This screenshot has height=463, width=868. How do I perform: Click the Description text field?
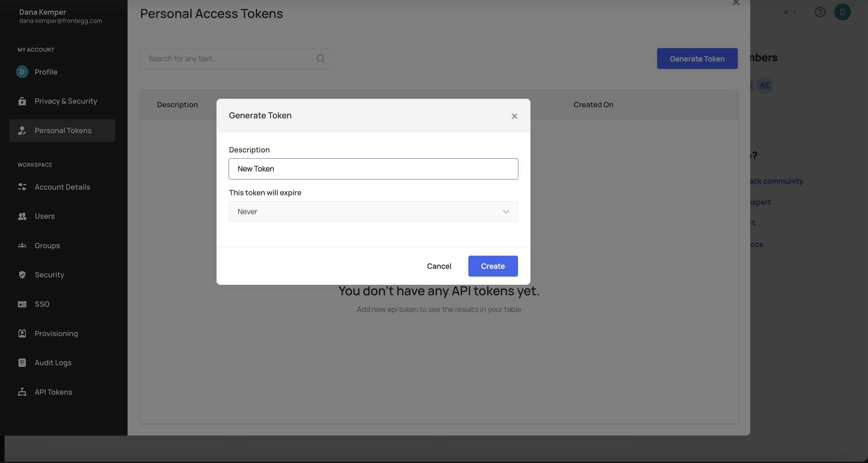click(373, 169)
